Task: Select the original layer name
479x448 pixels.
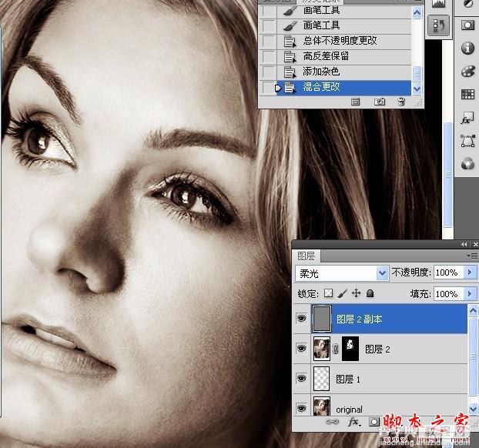Action: [x=349, y=410]
